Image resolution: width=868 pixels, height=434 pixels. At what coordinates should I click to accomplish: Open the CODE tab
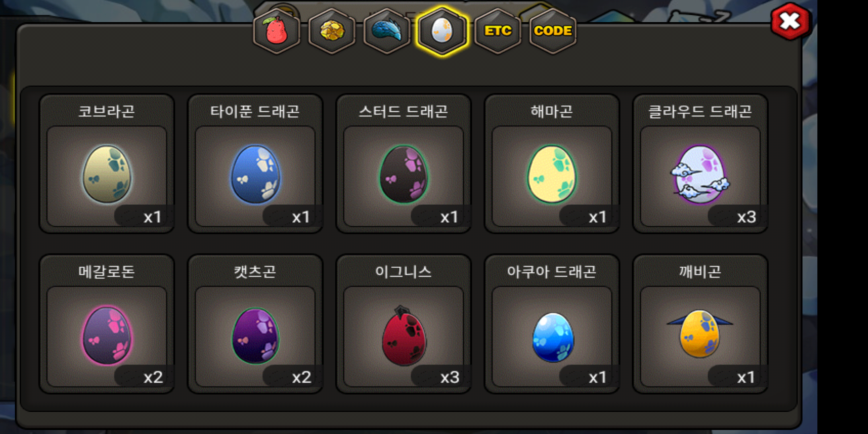pos(553,31)
